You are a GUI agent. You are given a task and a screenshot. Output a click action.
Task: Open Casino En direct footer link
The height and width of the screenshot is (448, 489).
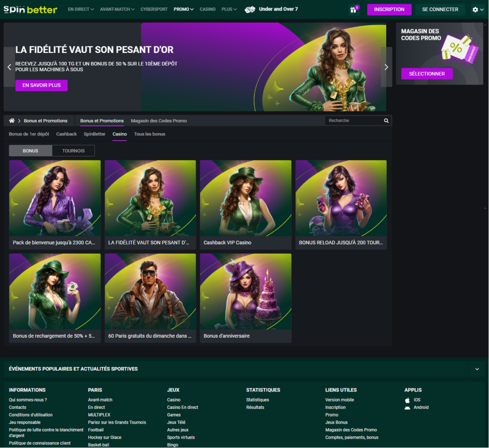182,407
